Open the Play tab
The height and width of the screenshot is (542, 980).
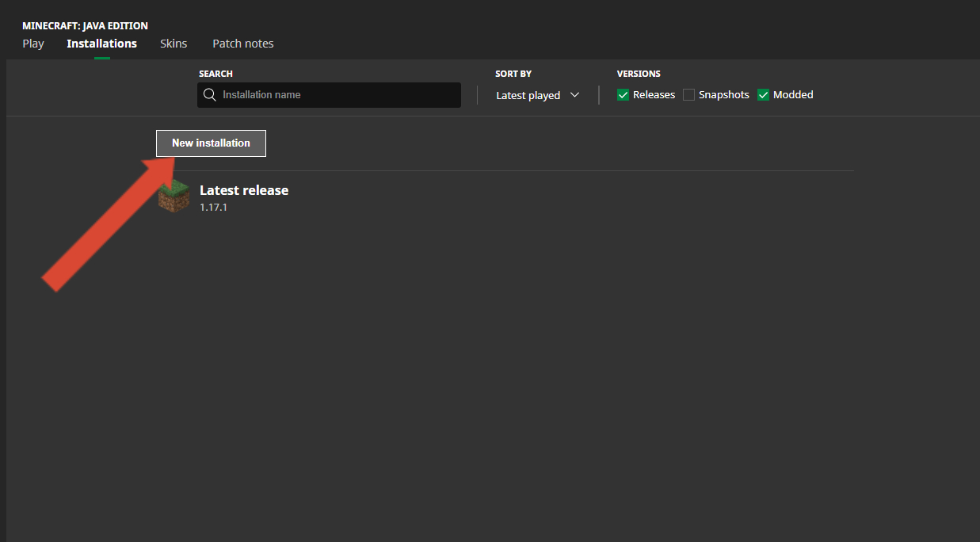33,44
